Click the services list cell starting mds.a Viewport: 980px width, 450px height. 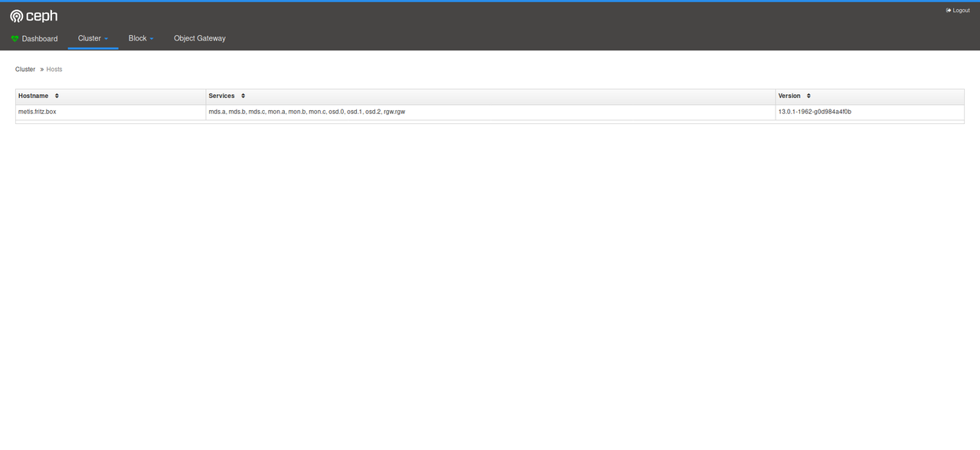point(306,112)
